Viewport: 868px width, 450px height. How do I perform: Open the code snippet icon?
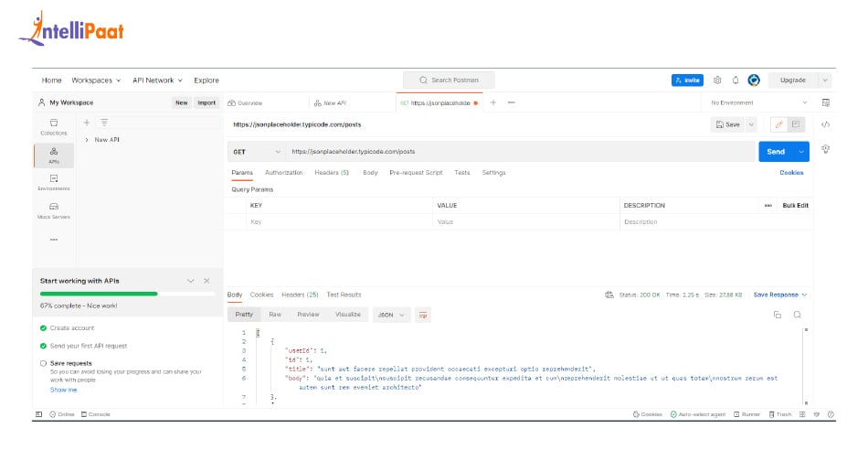(x=825, y=124)
